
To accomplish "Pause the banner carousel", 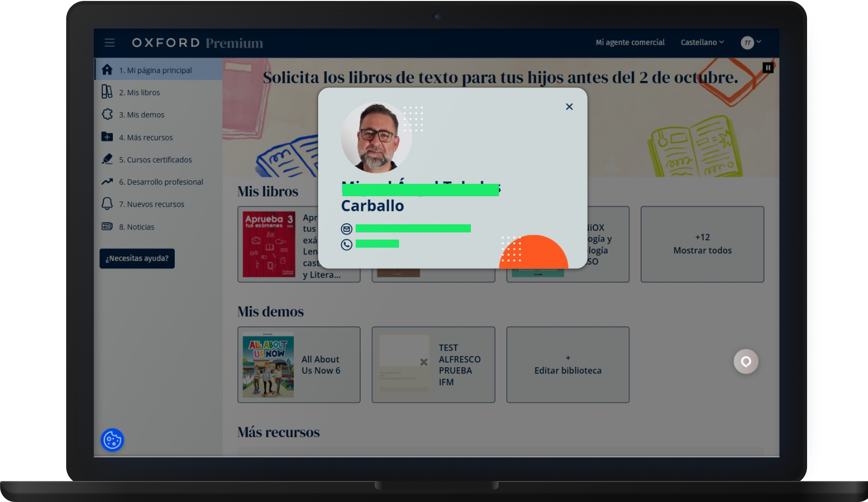I will coord(768,68).
